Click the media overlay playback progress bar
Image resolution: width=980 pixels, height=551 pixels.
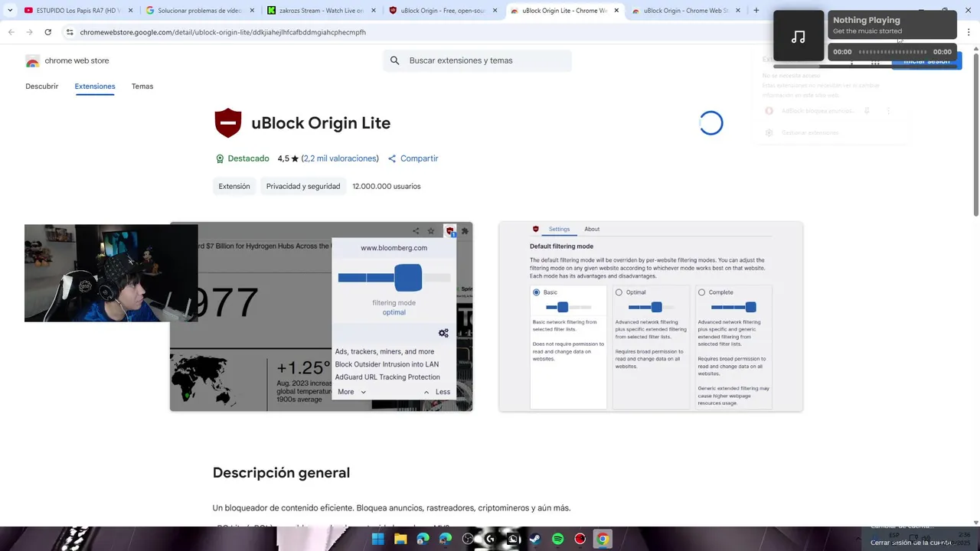892,52
